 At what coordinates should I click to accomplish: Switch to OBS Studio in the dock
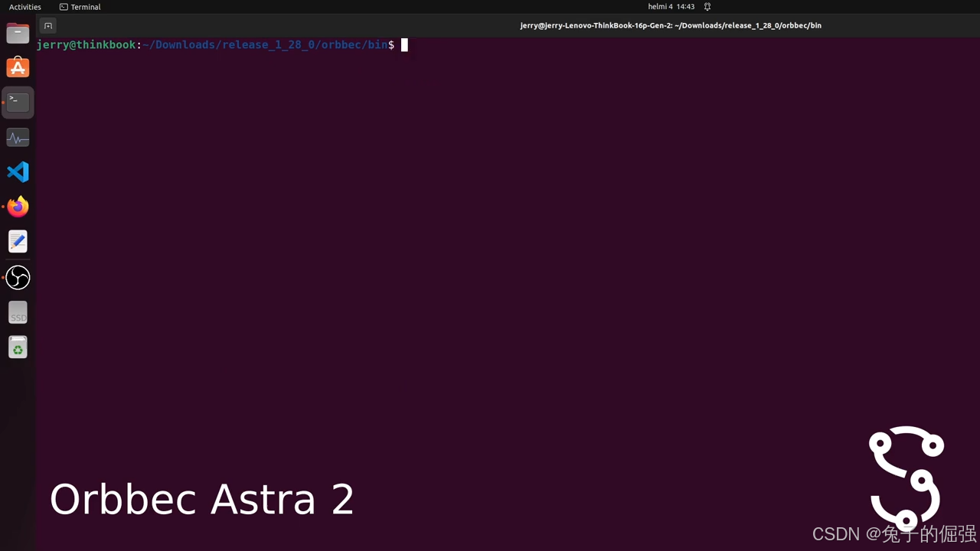tap(18, 278)
